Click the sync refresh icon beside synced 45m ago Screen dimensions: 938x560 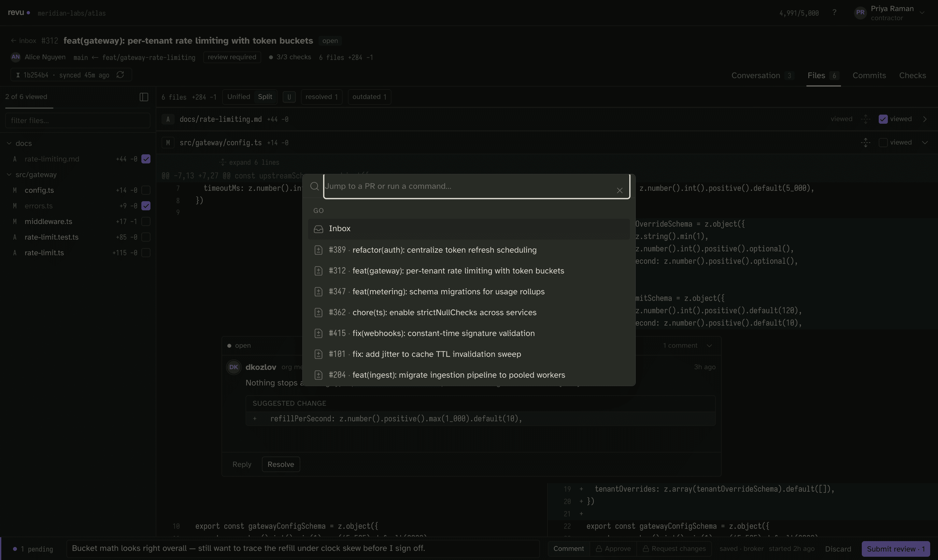pos(120,75)
